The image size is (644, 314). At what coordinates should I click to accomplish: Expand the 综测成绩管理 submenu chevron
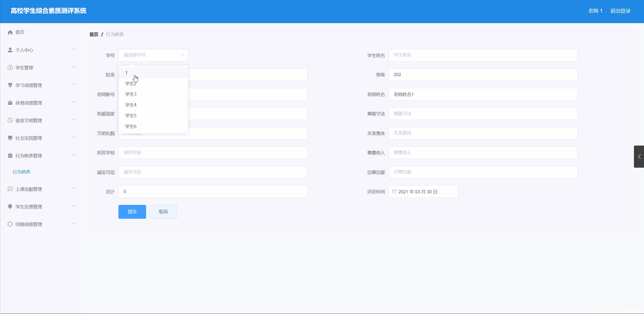(74, 223)
